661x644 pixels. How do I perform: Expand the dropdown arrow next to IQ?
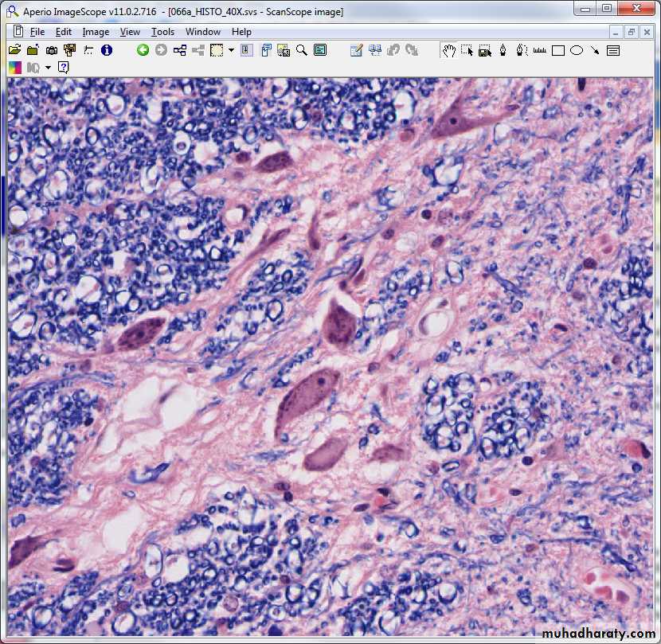[48, 68]
